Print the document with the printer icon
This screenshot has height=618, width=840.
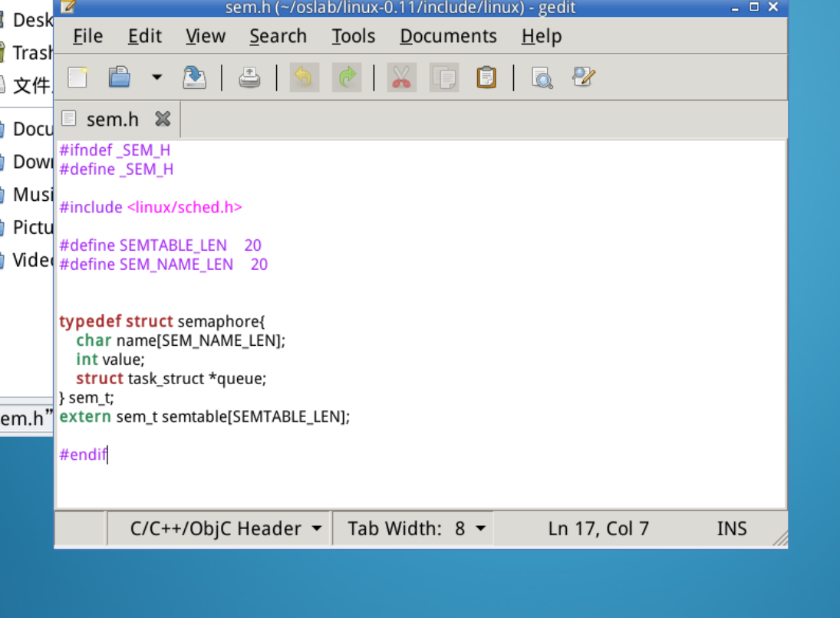(249, 77)
